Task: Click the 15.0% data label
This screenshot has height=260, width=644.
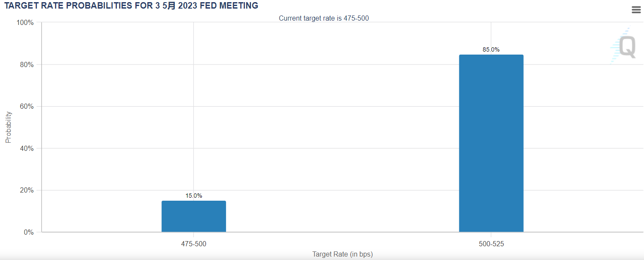Action: [x=194, y=196]
